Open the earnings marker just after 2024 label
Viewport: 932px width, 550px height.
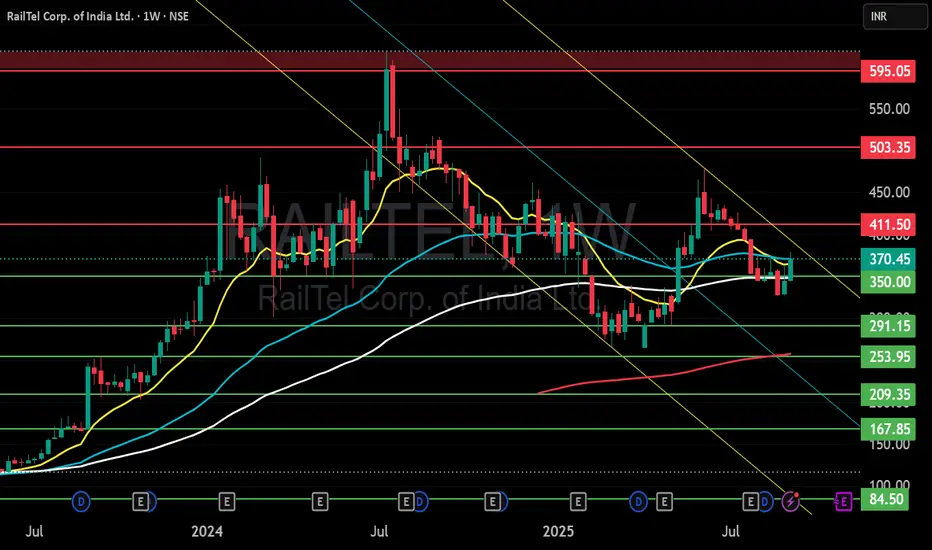coord(226,502)
